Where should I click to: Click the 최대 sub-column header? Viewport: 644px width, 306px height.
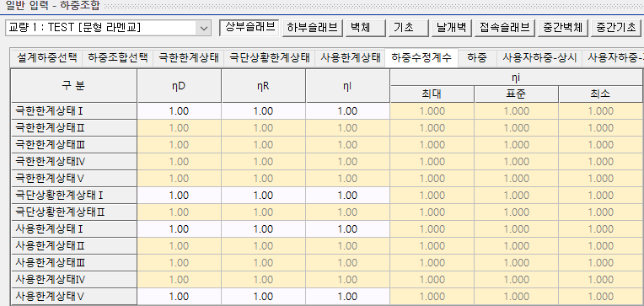click(x=432, y=94)
